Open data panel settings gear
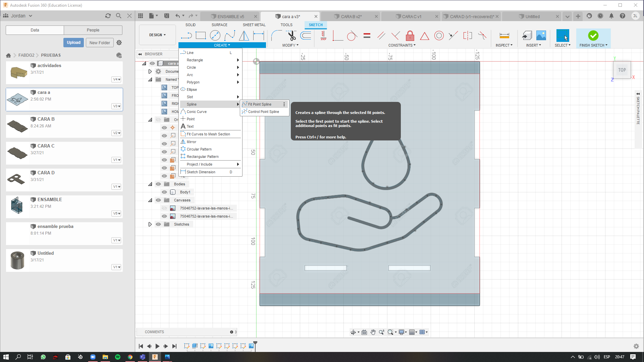644x362 pixels. (x=119, y=43)
